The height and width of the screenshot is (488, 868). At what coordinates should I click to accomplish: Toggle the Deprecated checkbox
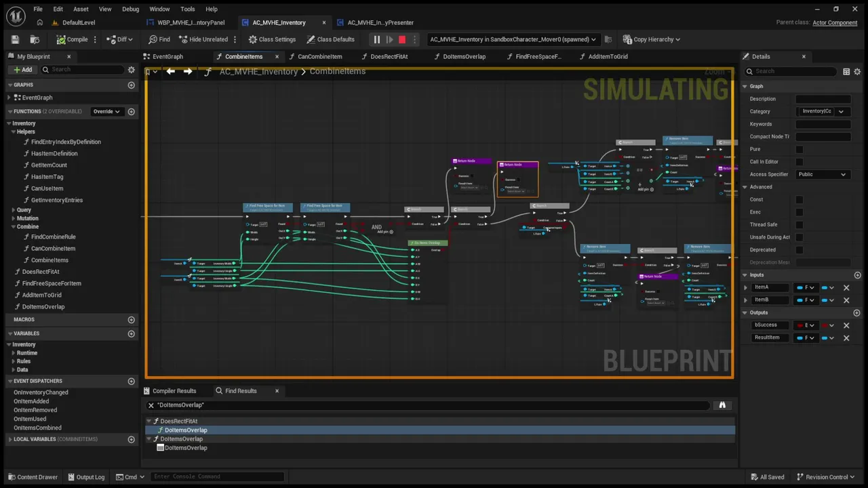pyautogui.click(x=799, y=249)
